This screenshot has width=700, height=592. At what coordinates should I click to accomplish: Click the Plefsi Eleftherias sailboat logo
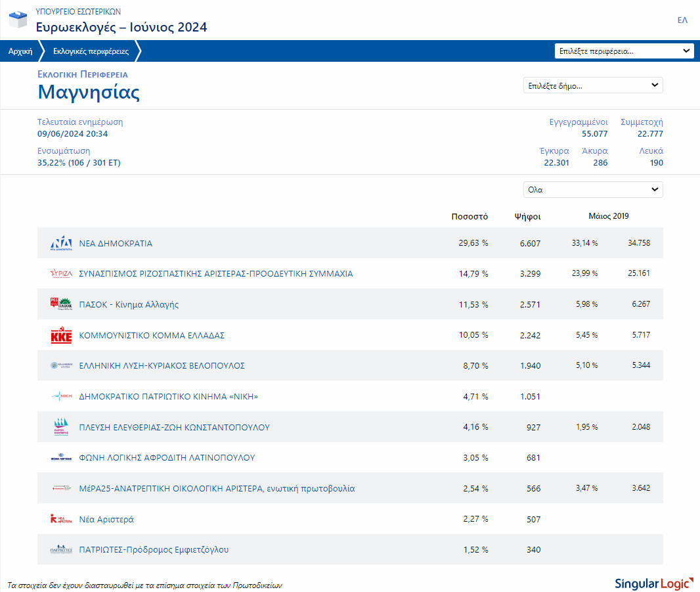point(61,426)
